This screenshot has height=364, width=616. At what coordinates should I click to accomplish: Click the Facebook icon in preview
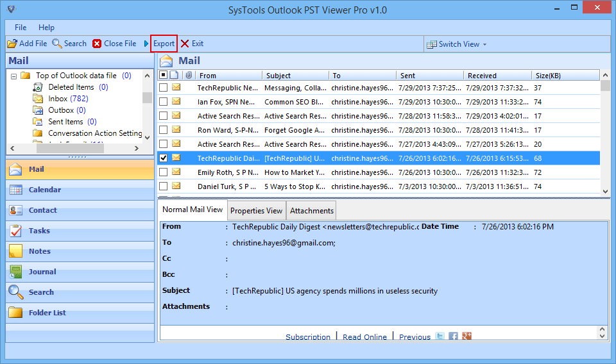(454, 336)
